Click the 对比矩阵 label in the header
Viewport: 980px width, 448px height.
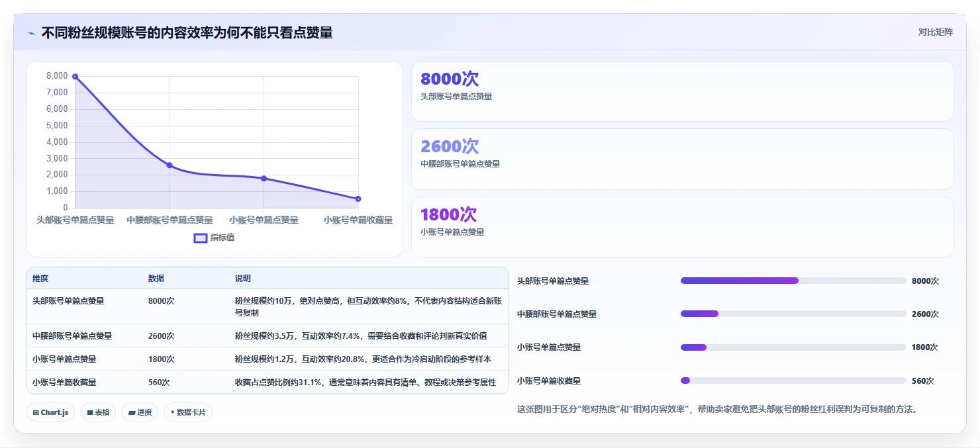pyautogui.click(x=935, y=32)
